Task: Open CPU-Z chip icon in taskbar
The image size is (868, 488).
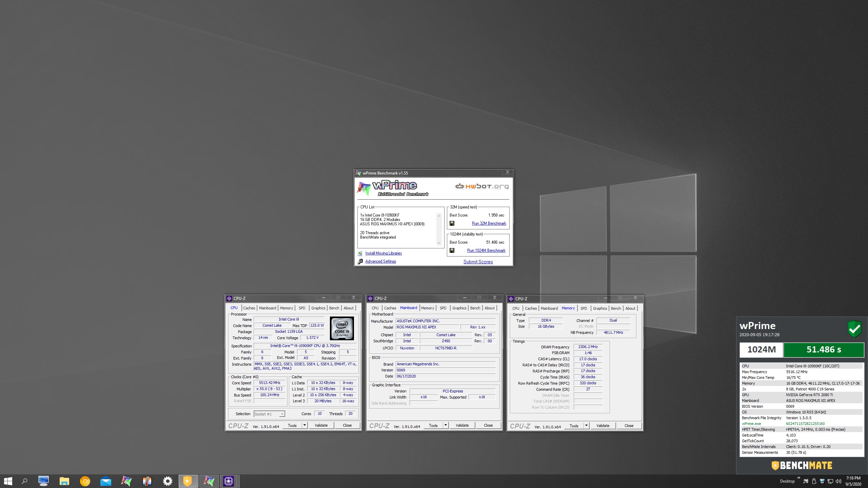Action: [229, 481]
